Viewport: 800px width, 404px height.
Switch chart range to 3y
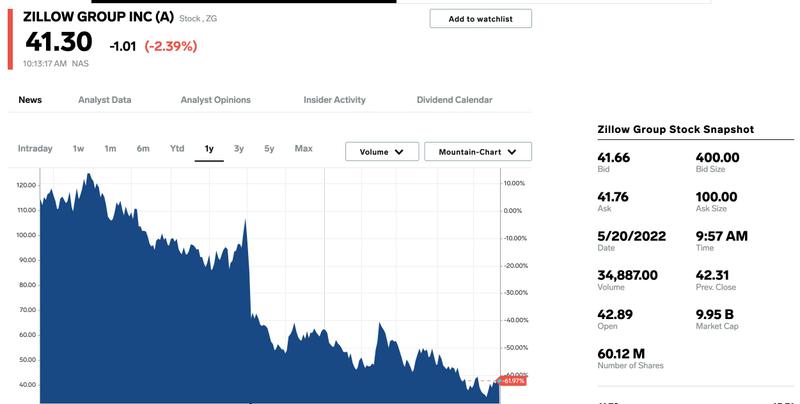click(x=239, y=148)
